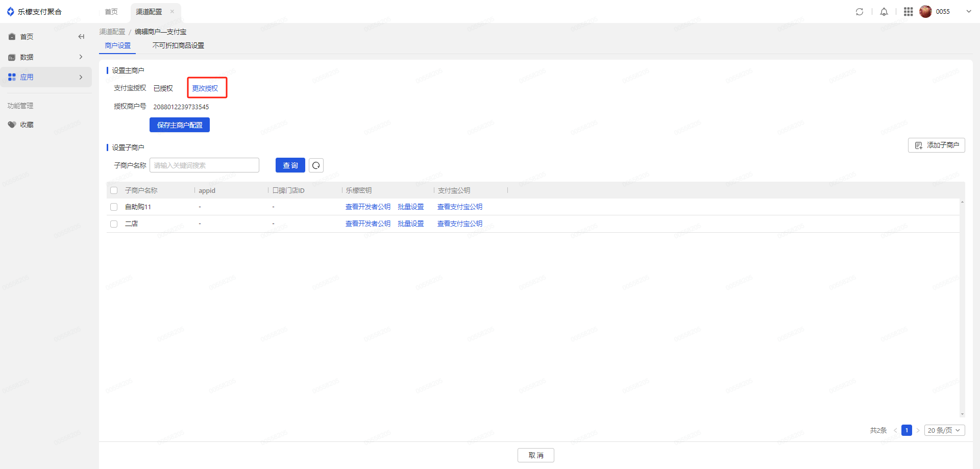Screen dimensions: 980x469
Task: Click the next page arrow
Action: click(918, 430)
